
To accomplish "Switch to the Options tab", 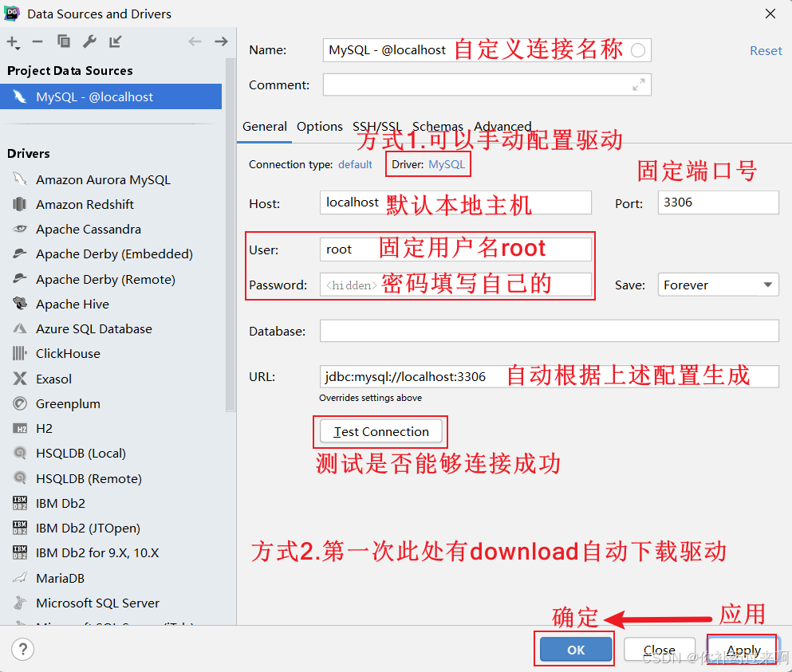I will [x=320, y=126].
